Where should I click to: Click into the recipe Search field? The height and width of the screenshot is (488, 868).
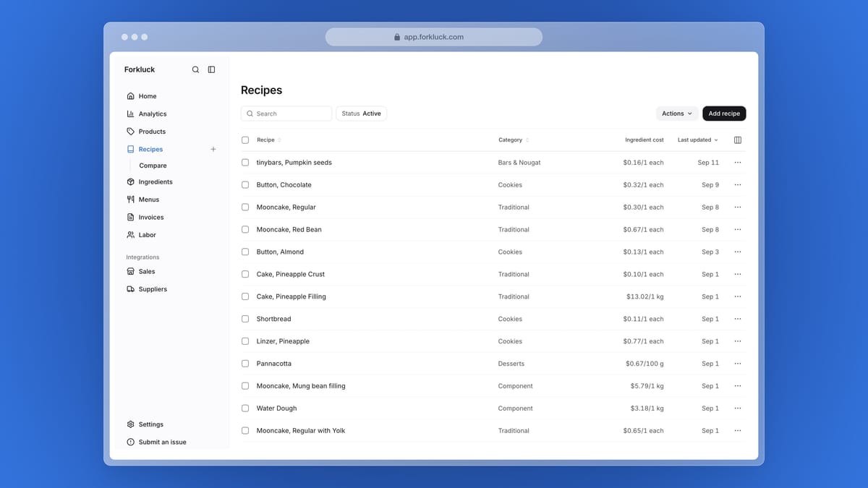coord(286,114)
